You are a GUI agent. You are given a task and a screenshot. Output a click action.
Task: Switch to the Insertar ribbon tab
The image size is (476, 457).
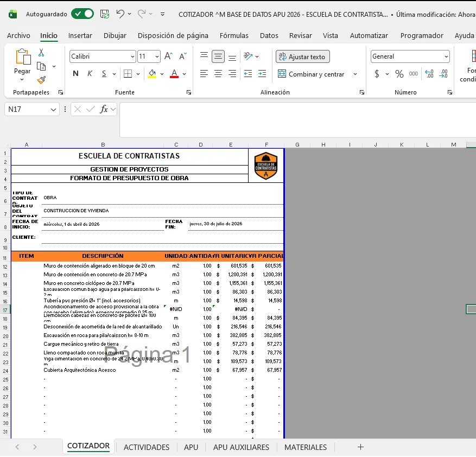pyautogui.click(x=80, y=35)
